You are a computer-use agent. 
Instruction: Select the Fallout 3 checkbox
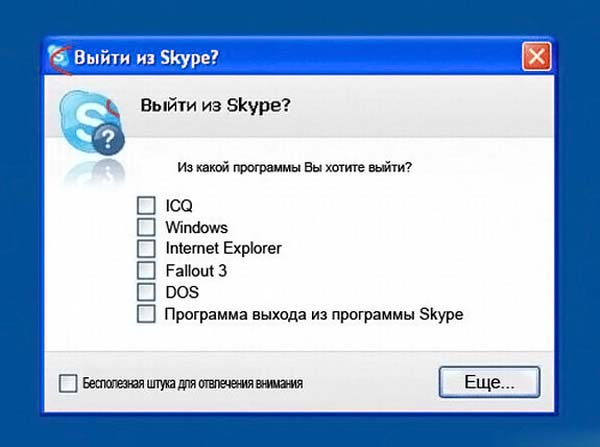147,270
